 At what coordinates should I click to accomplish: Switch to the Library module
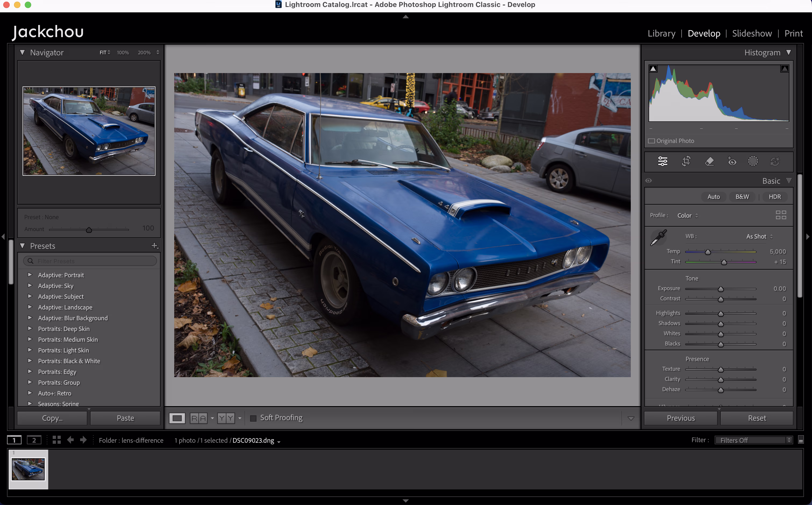click(x=661, y=33)
